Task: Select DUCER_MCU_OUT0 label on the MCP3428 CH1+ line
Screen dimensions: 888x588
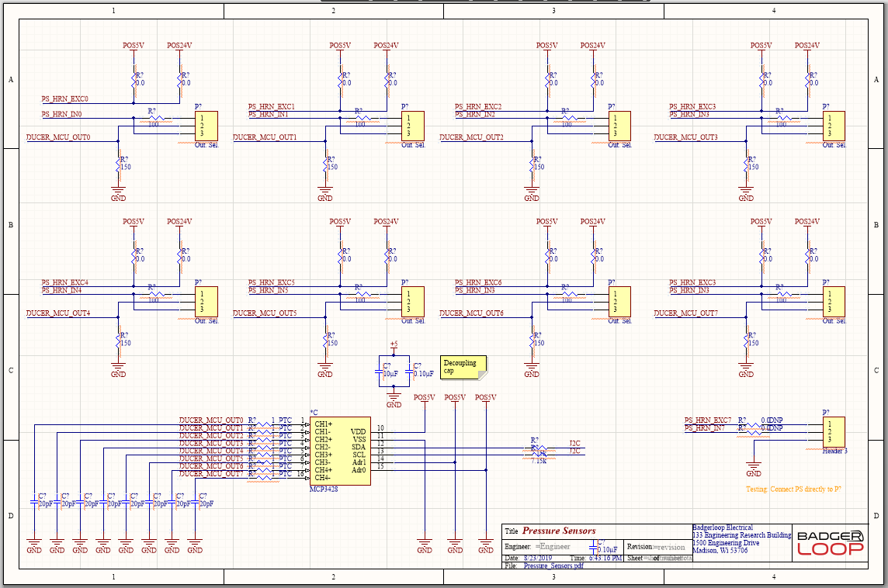Action: click(210, 420)
